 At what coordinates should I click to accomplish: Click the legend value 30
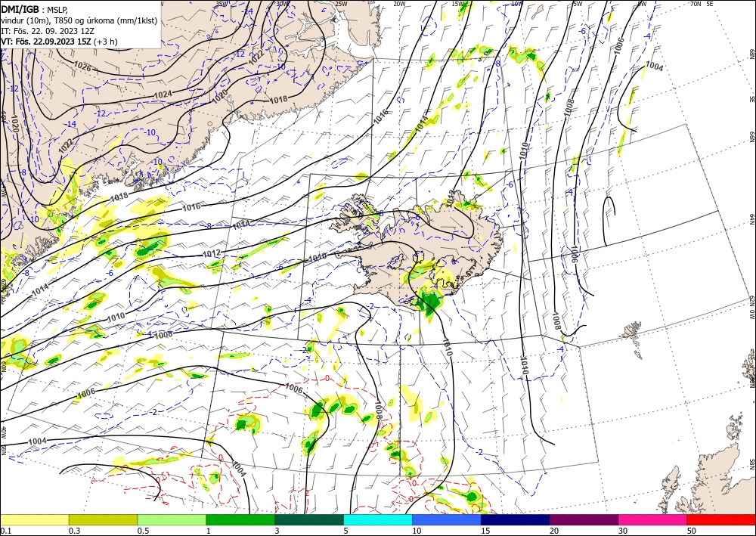(x=623, y=531)
